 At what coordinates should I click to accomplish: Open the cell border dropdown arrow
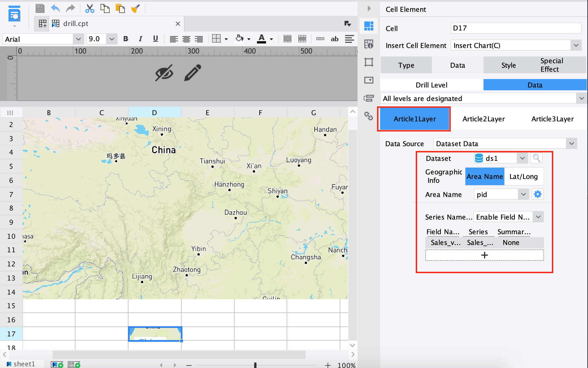(x=226, y=39)
